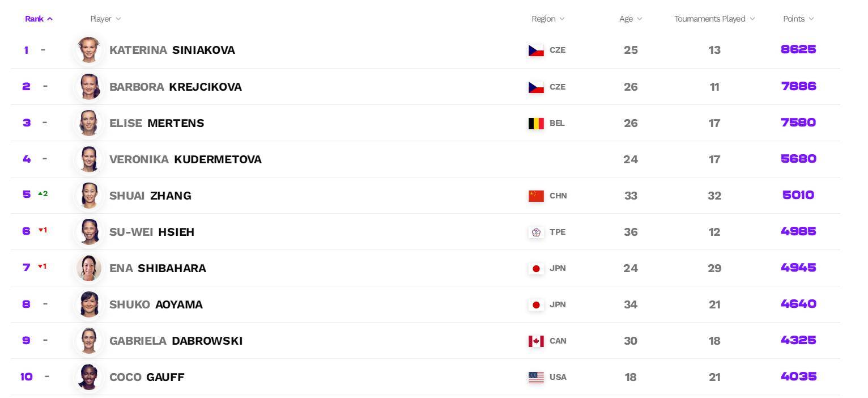Click Coco Gauff's profile picture
The image size is (868, 398).
(x=89, y=377)
